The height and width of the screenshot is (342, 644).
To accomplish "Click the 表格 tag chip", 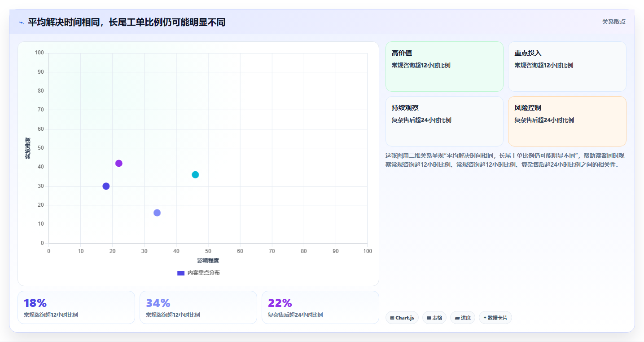I will [434, 318].
